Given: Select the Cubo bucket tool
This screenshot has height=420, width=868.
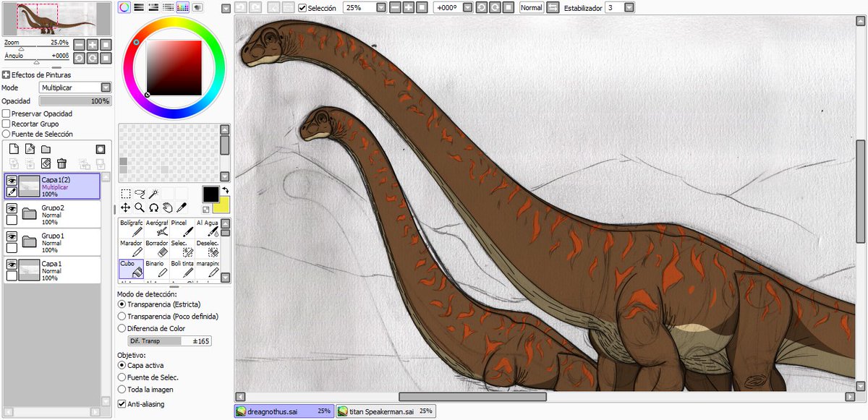Looking at the screenshot, I should (132, 269).
